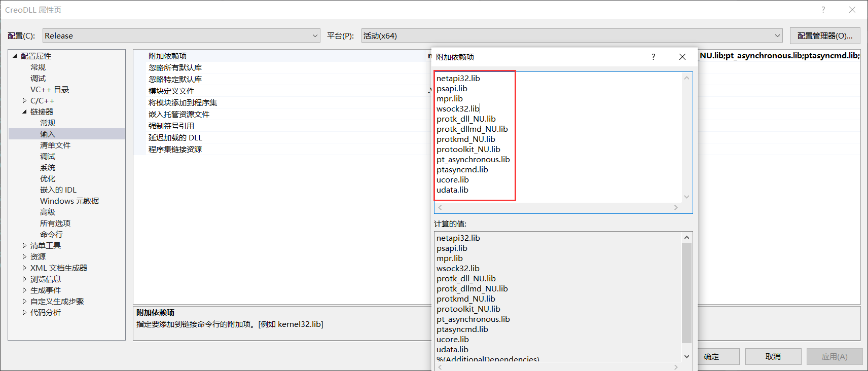868x371 pixels.
Task: Click the 应用(A) button
Action: (835, 356)
